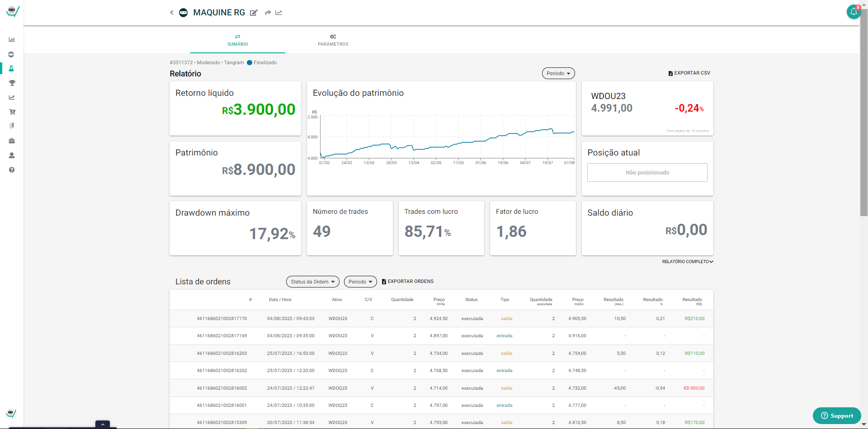Click the Drawdown máximo 17,92% value
868x429 pixels.
(272, 234)
